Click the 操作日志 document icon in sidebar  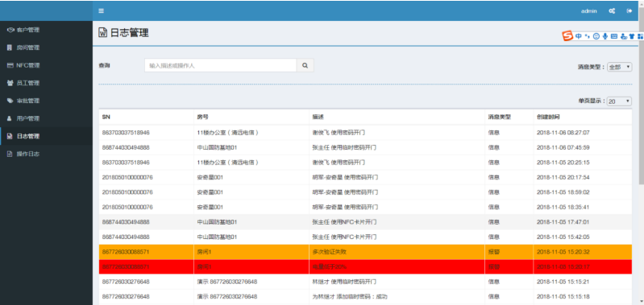point(10,154)
